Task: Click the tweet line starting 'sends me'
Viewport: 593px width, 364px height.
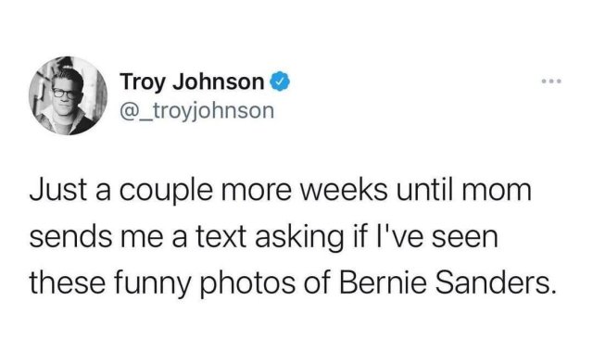Action: (x=263, y=238)
